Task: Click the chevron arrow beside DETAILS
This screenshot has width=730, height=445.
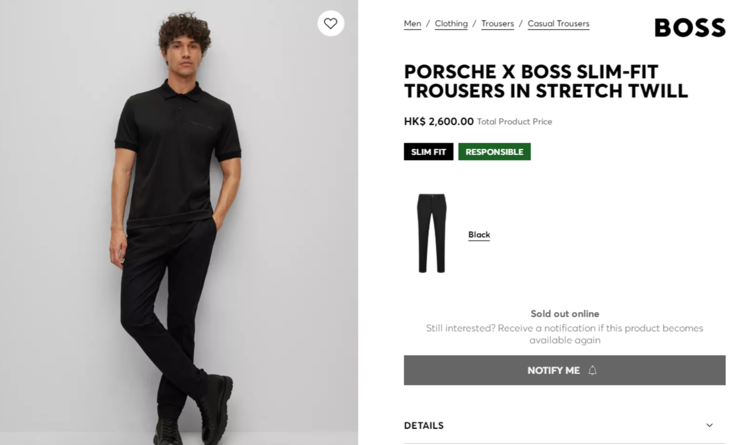Action: tap(710, 425)
